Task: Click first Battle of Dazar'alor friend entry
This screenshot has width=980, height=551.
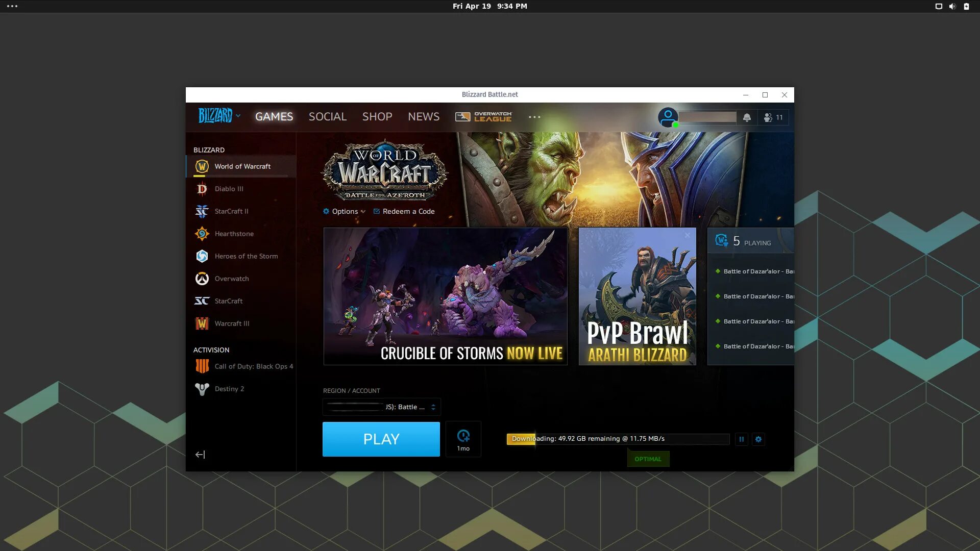Action: [x=754, y=271]
